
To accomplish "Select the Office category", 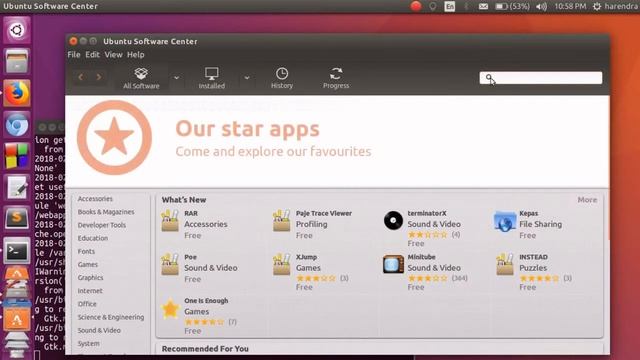I will 87,304.
